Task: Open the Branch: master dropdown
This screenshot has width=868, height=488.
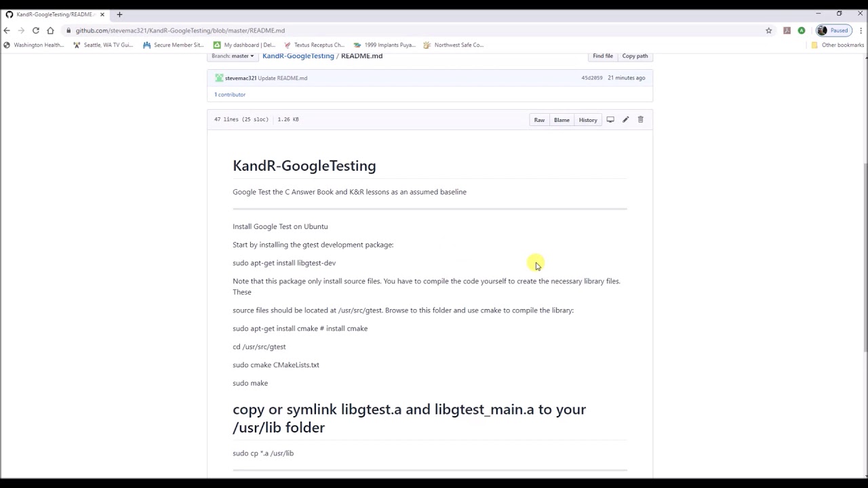Action: point(233,56)
